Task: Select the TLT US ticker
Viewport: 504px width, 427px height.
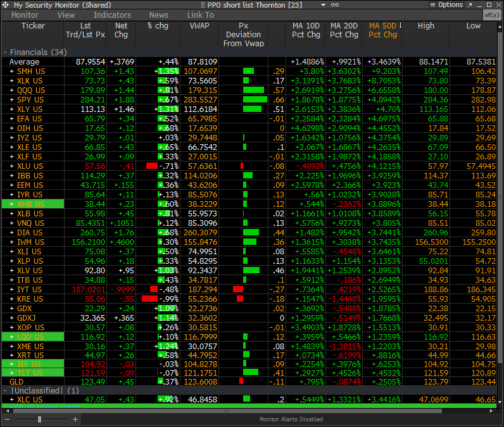Action: click(x=30, y=373)
